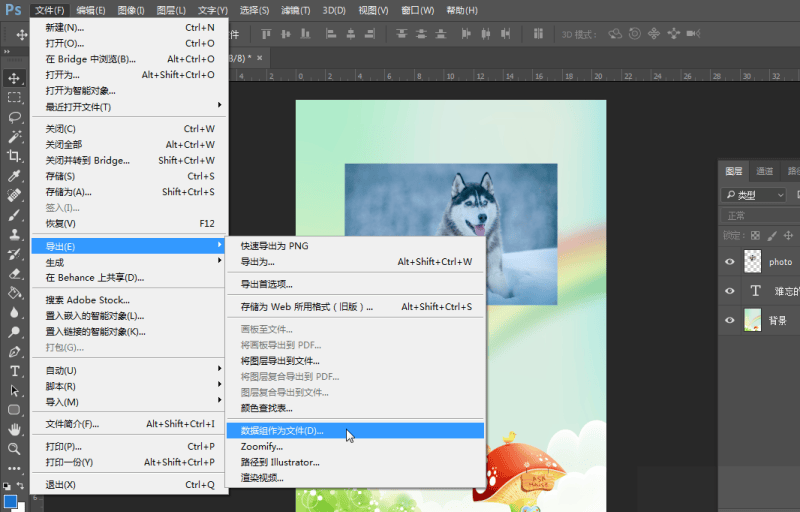800x512 pixels.
Task: Select the Move tool in the toolbar
Action: pos(14,78)
